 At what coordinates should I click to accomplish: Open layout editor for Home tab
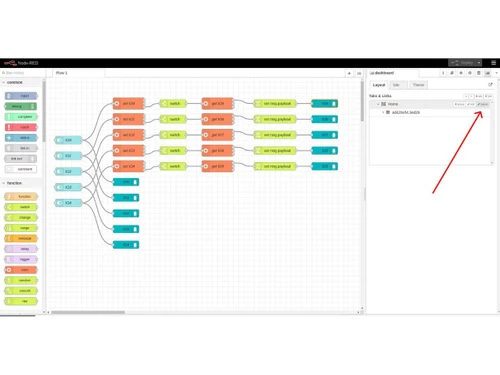coord(483,104)
